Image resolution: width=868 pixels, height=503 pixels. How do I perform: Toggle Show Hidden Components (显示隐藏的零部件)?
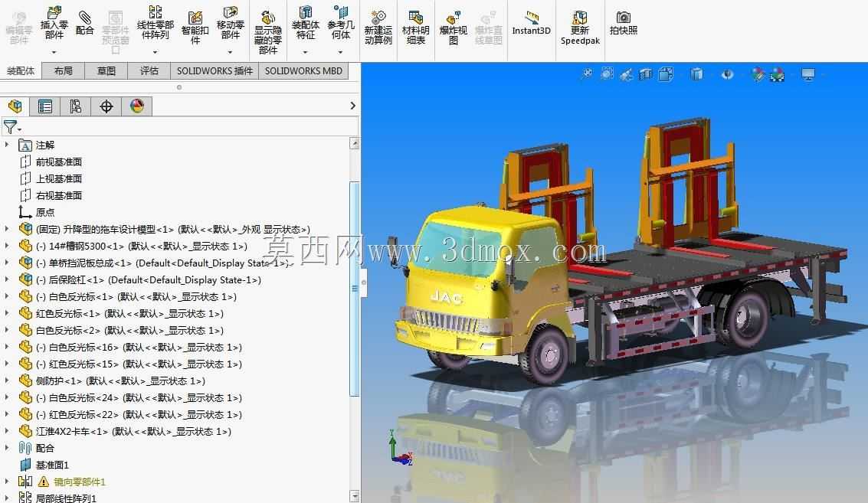(x=268, y=31)
